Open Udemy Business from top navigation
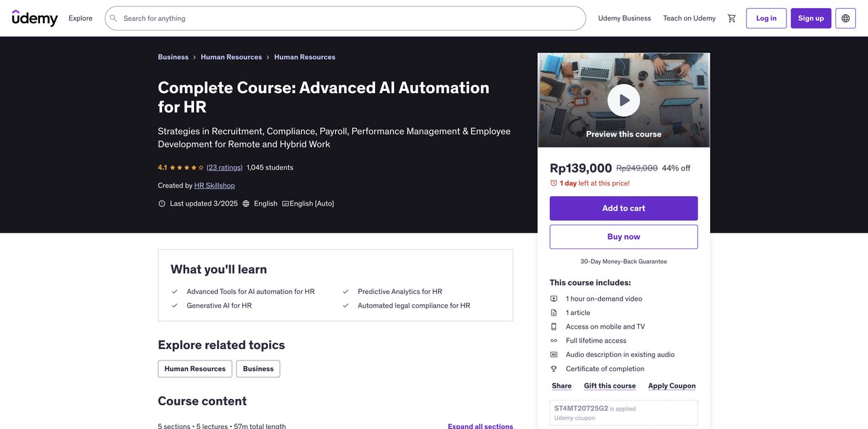 coord(624,18)
